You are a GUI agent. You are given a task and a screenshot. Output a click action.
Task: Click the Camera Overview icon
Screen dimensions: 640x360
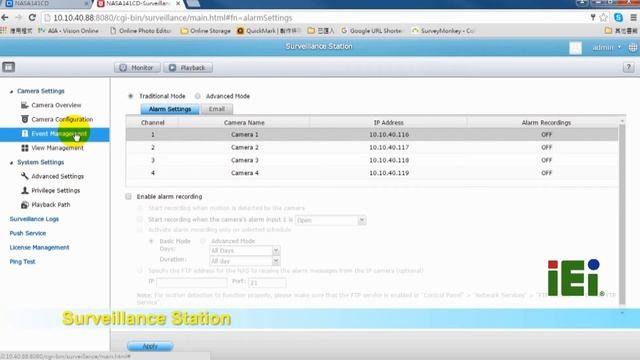pyautogui.click(x=24, y=105)
